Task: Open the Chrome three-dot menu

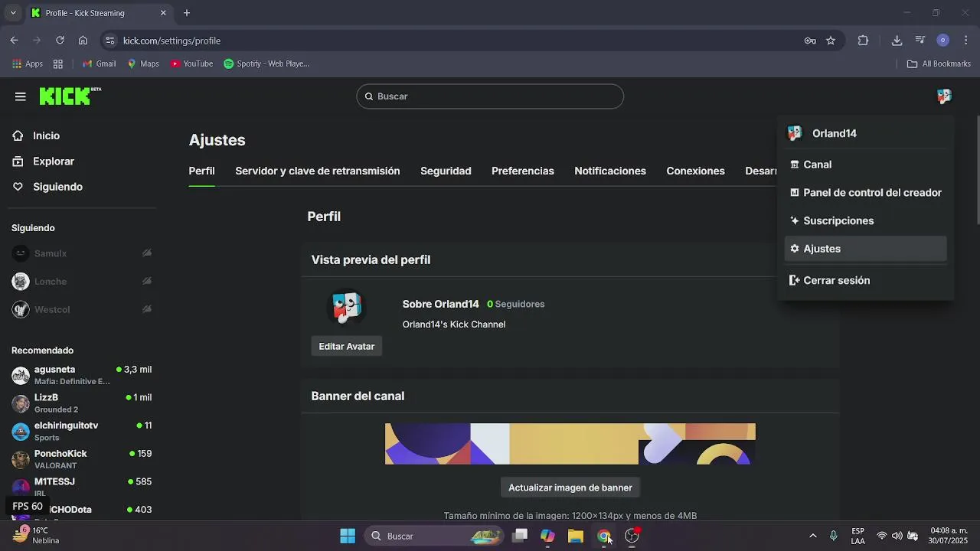Action: pyautogui.click(x=966, y=41)
